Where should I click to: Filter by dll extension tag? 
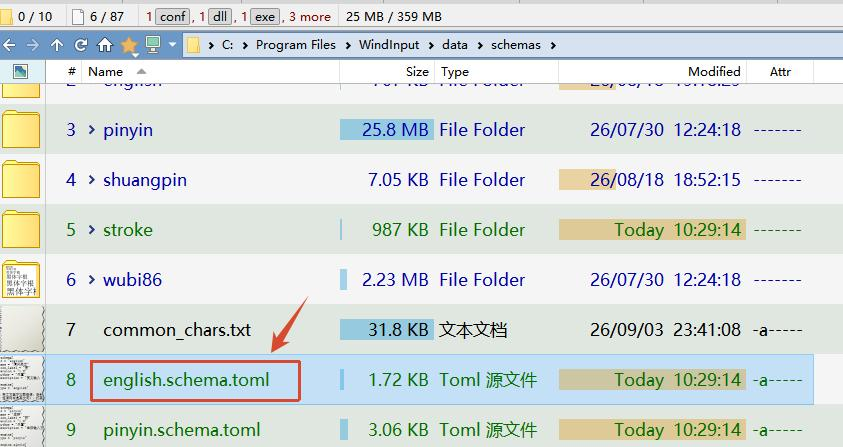click(x=220, y=17)
